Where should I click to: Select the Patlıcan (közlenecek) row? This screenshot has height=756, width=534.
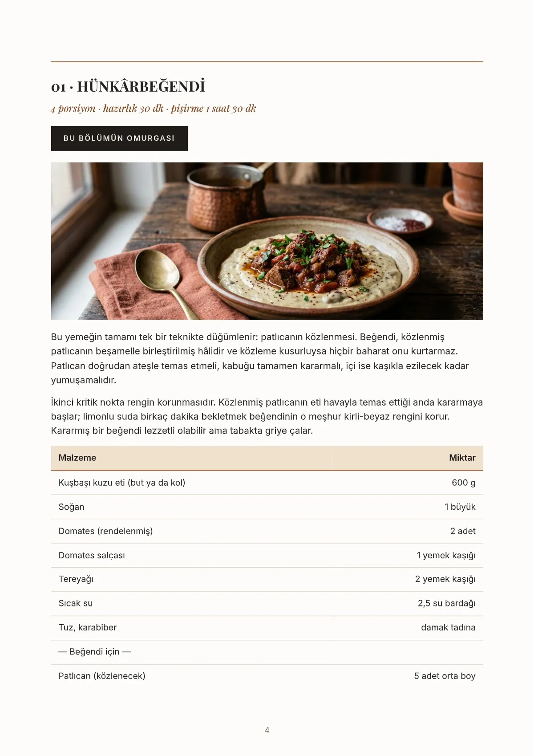(267, 676)
